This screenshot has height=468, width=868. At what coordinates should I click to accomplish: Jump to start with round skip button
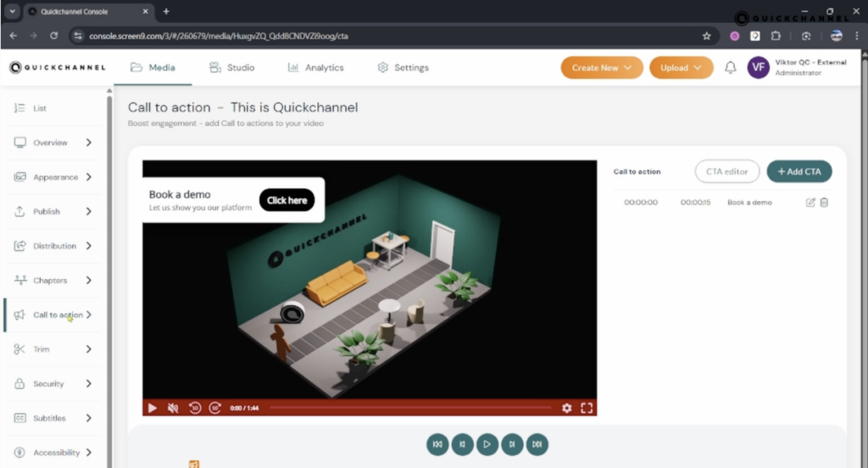[437, 444]
